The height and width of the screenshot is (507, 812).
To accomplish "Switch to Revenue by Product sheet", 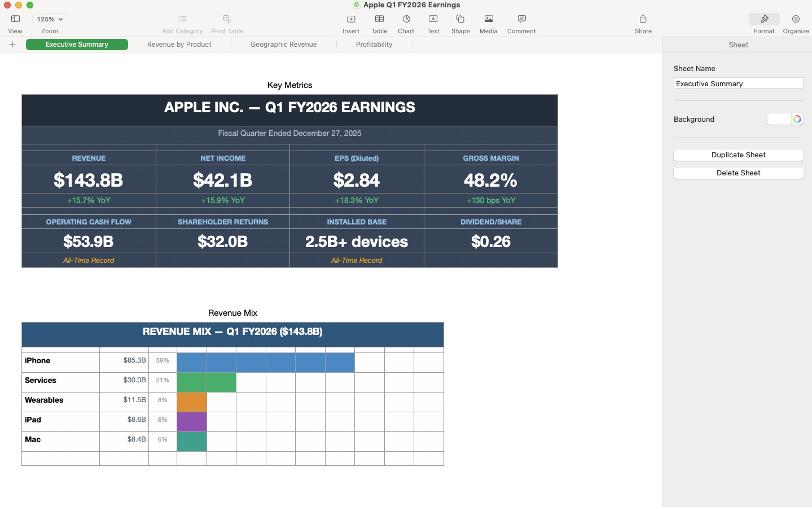I will [x=179, y=45].
